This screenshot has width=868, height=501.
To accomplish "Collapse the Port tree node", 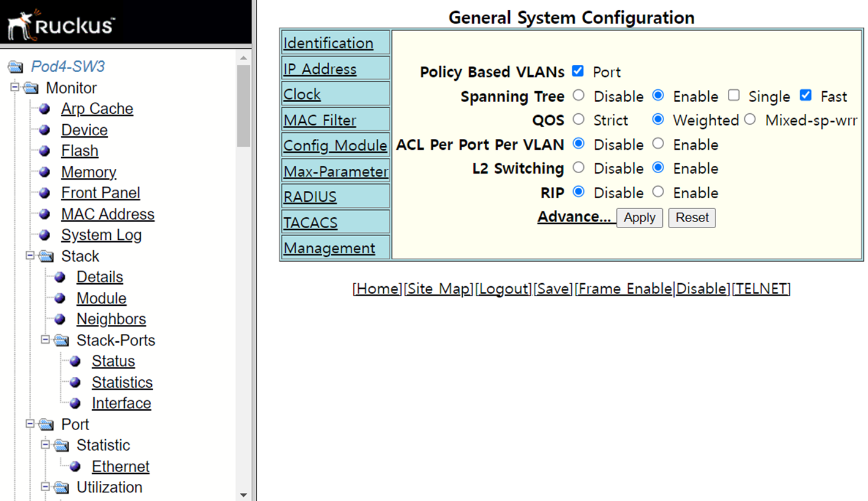I will click(30, 423).
